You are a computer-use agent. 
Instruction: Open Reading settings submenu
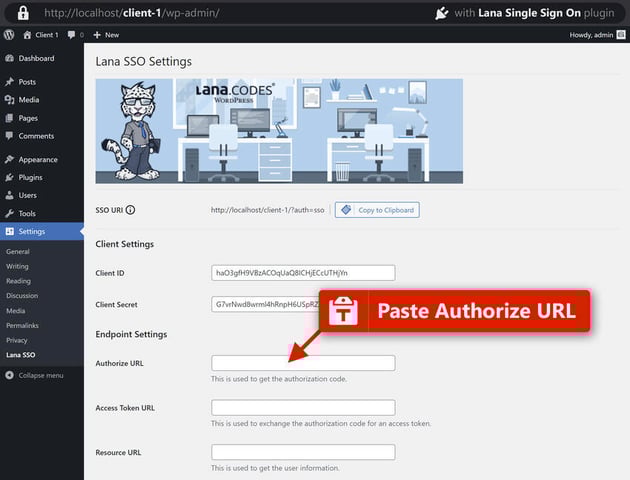coord(18,281)
